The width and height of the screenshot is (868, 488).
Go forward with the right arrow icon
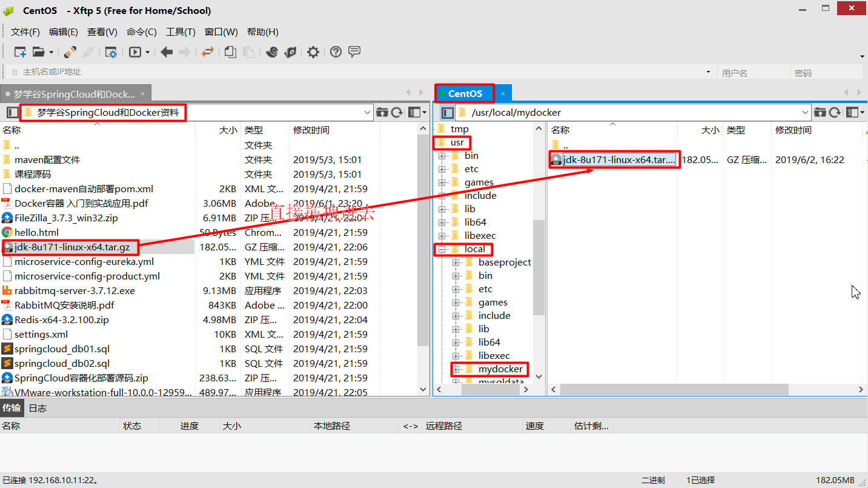[185, 52]
